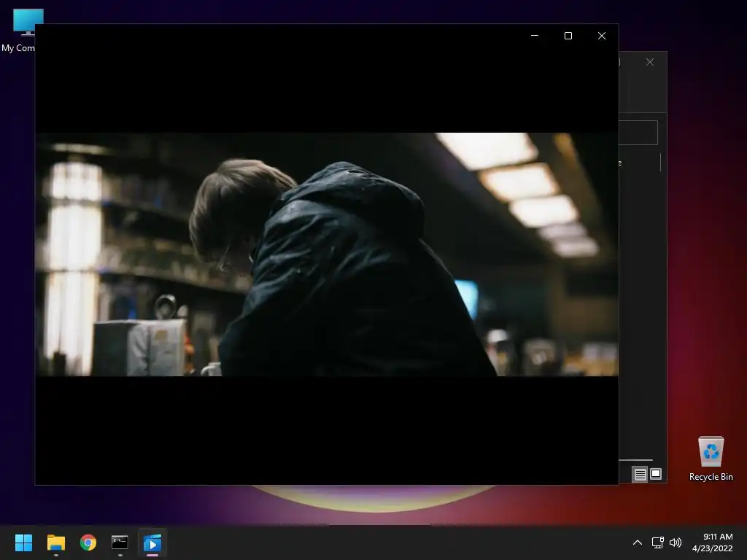
Task: Open File Explorer from the taskbar
Action: [55, 542]
